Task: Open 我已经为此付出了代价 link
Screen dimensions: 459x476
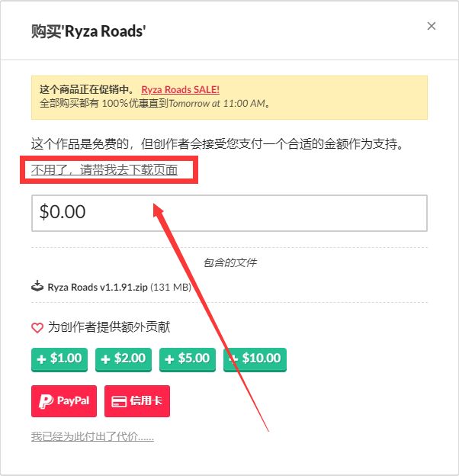Action: [92, 437]
